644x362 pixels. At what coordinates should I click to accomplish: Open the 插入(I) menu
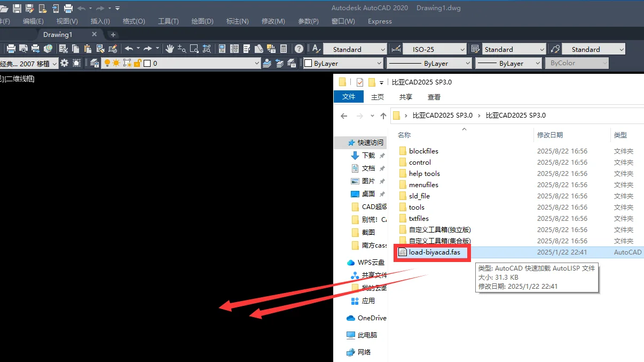100,21
